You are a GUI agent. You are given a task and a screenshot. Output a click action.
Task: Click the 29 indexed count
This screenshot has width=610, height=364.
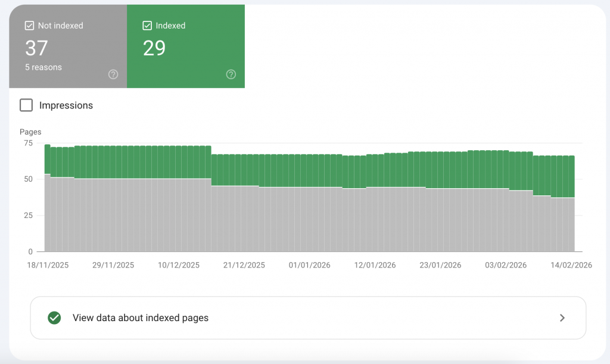tap(155, 48)
